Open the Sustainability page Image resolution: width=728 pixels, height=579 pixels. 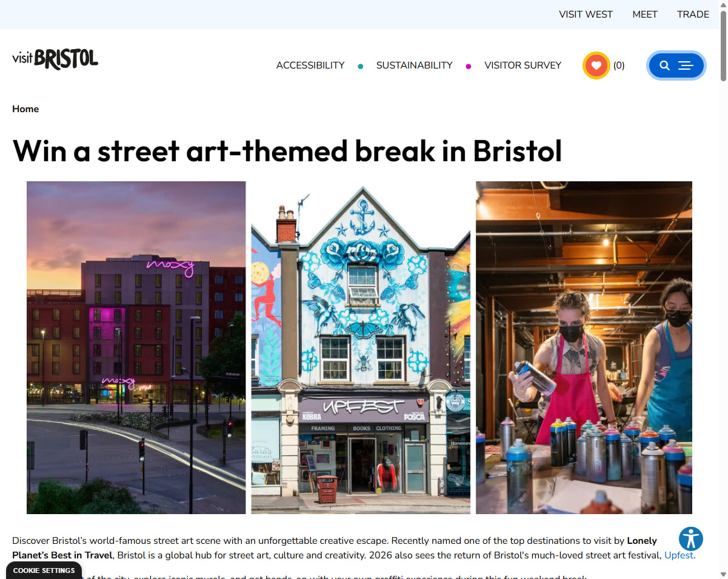point(415,65)
